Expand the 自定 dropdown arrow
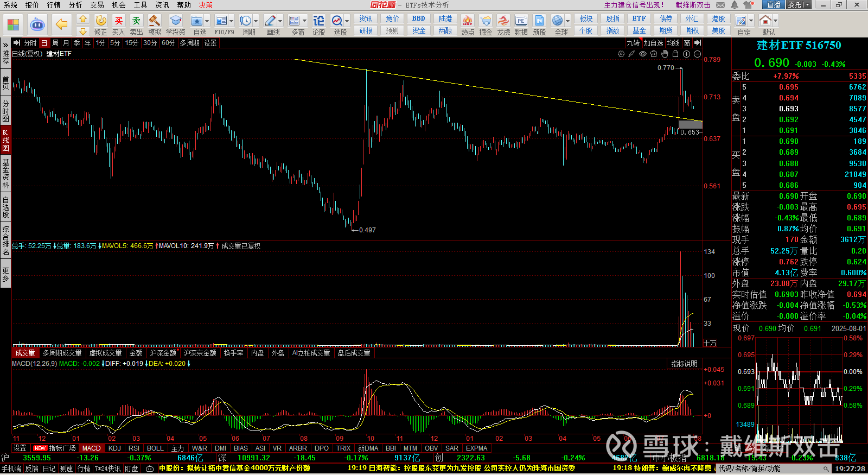Screen dimensions: 868x475 [751, 21]
